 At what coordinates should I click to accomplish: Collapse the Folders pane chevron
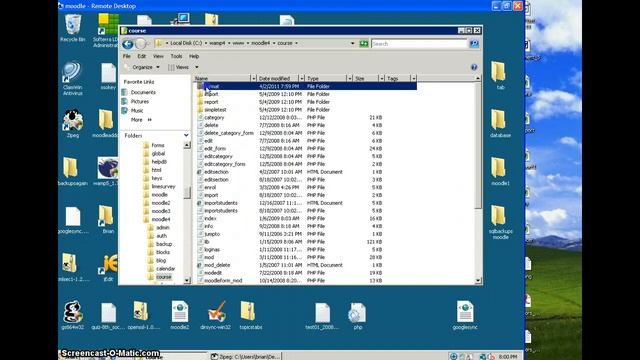[x=186, y=136]
